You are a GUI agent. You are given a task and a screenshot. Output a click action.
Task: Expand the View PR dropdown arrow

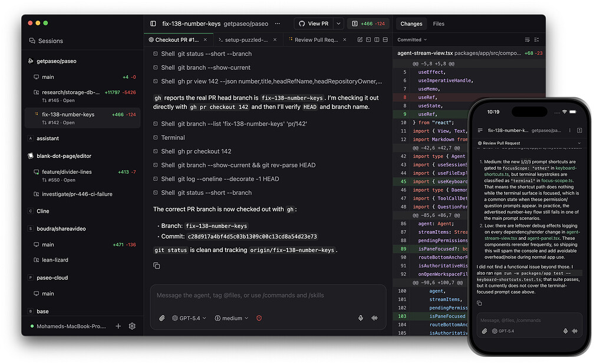(338, 24)
